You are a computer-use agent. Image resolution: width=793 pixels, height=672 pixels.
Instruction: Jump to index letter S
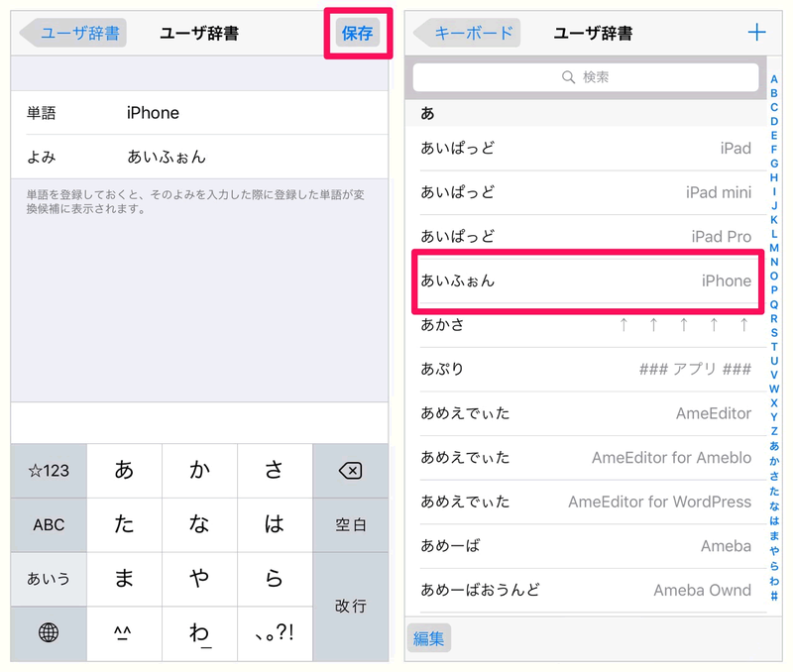774,332
